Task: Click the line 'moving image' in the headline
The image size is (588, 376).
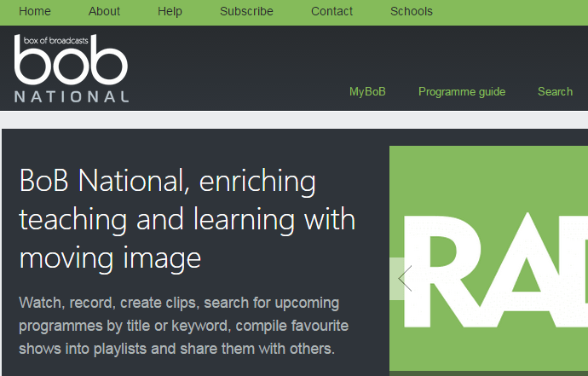Action: pyautogui.click(x=110, y=257)
